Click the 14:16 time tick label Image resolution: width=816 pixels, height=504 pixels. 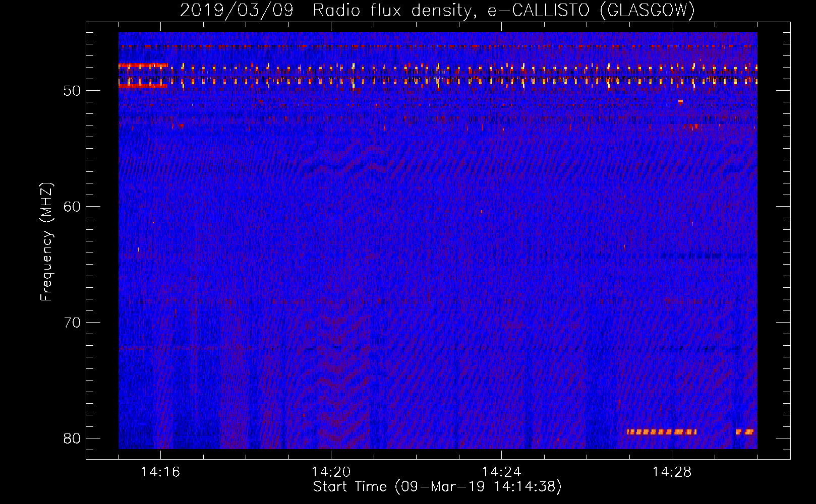[160, 472]
